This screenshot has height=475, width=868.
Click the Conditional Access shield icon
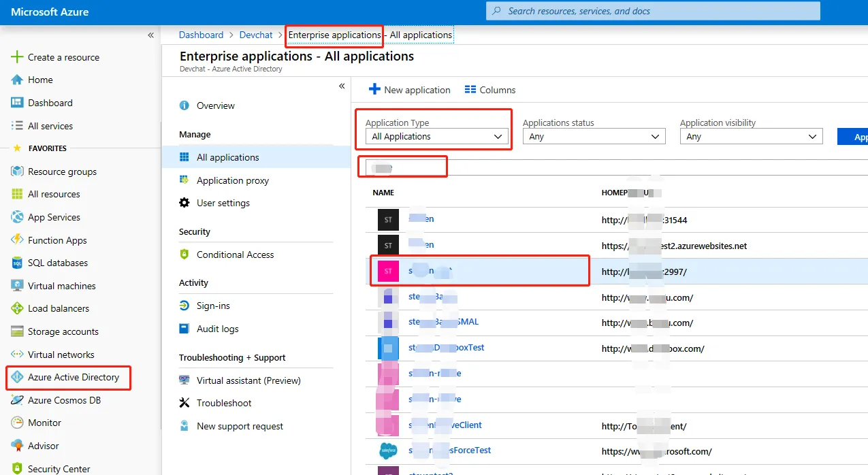pos(184,255)
